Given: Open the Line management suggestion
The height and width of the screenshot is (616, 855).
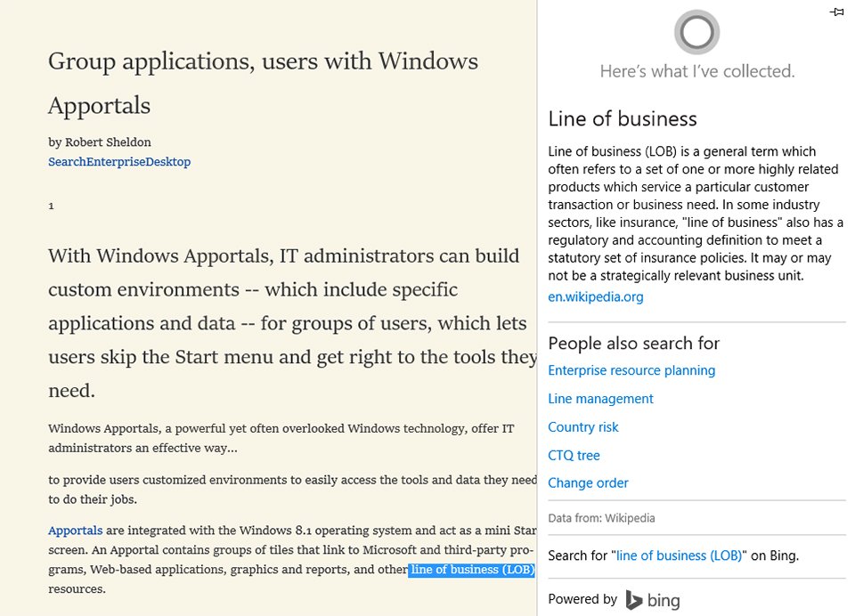Looking at the screenshot, I should tap(600, 399).
